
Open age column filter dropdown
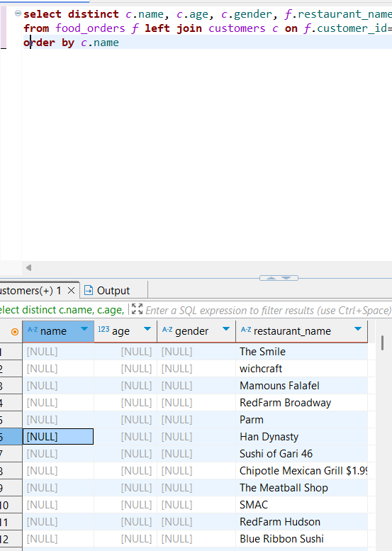tap(147, 329)
